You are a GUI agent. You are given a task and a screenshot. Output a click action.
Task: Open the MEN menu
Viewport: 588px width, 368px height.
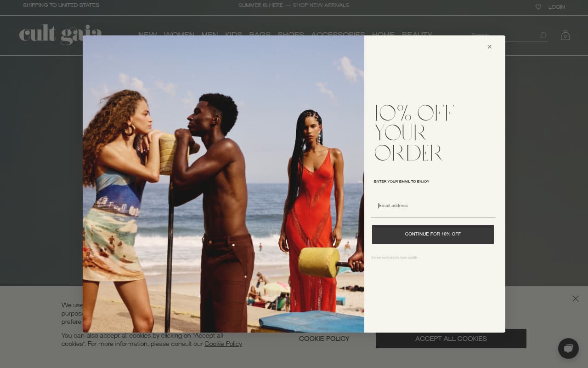click(210, 35)
